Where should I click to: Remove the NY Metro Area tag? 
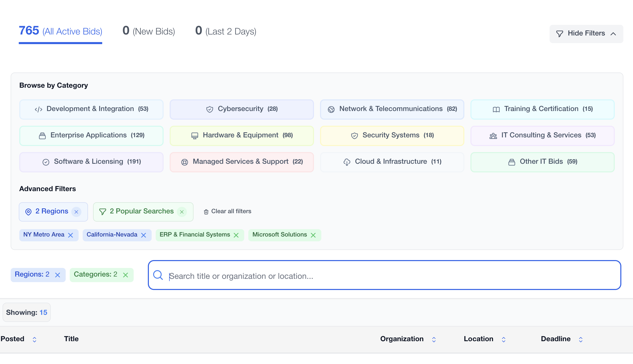71,235
